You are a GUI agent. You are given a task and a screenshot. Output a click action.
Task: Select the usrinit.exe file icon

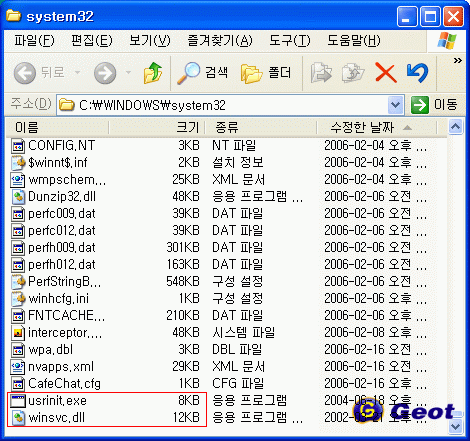tap(18, 401)
